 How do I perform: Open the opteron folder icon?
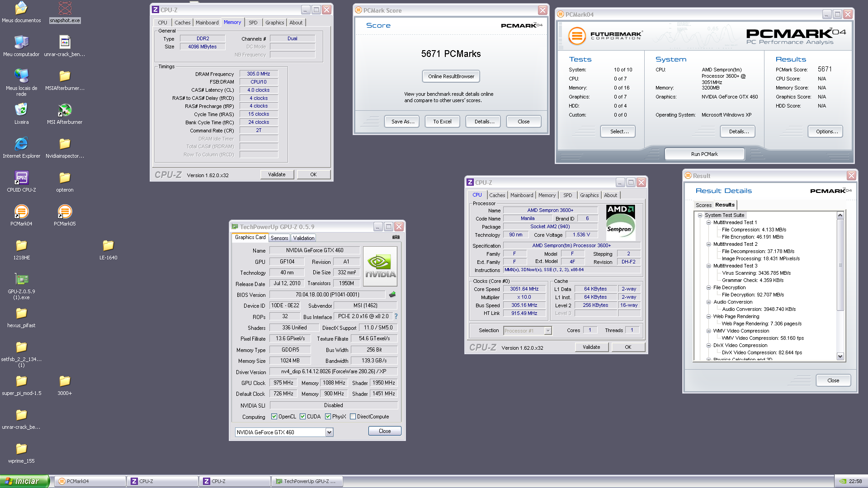click(65, 178)
